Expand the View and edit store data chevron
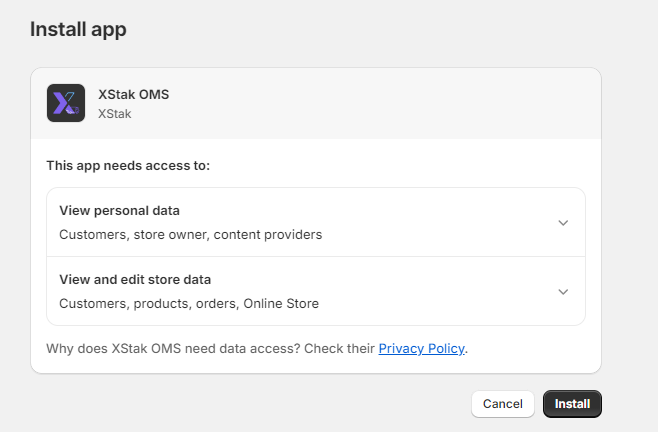 pos(563,291)
